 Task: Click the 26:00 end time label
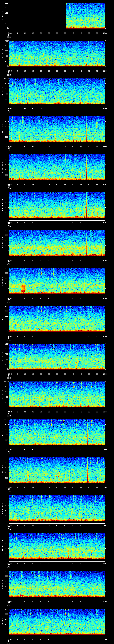coord(105,639)
